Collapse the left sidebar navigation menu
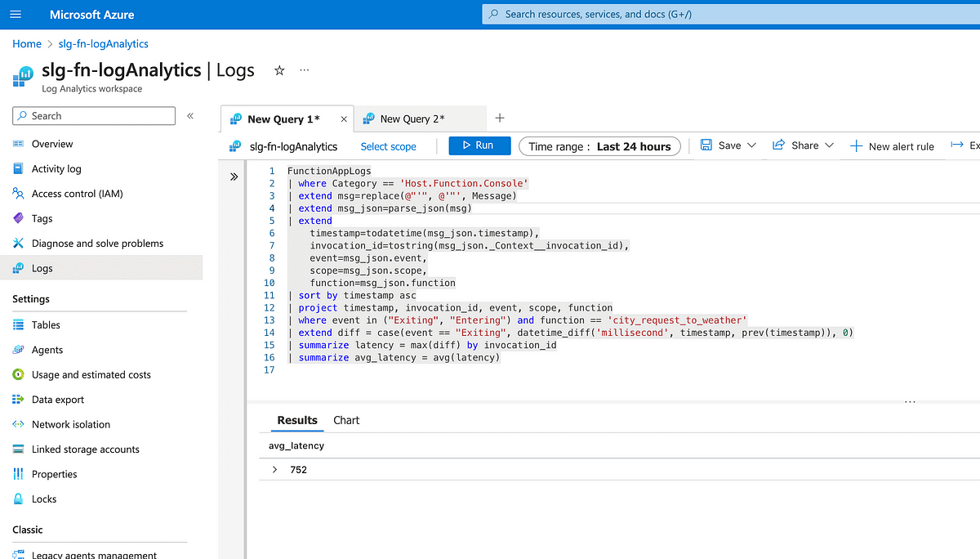980x559 pixels. pos(190,116)
